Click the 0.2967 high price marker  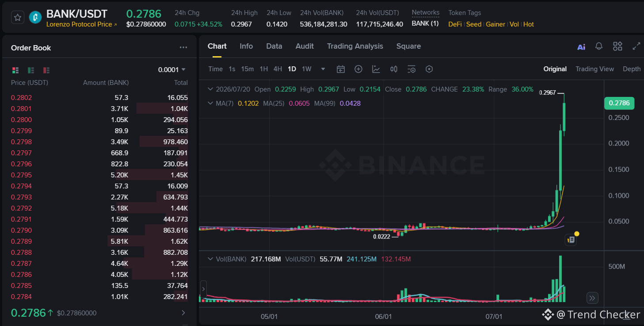click(548, 93)
